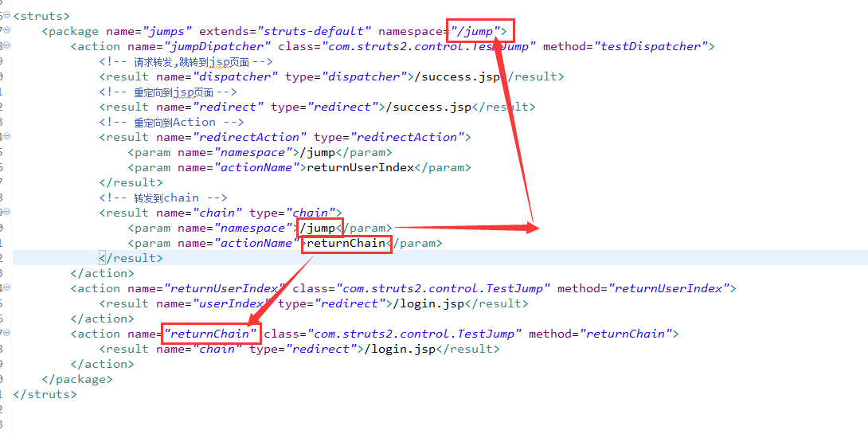Click /success.jsp in the dispatcher result
This screenshot has height=434, width=868.
[x=459, y=77]
